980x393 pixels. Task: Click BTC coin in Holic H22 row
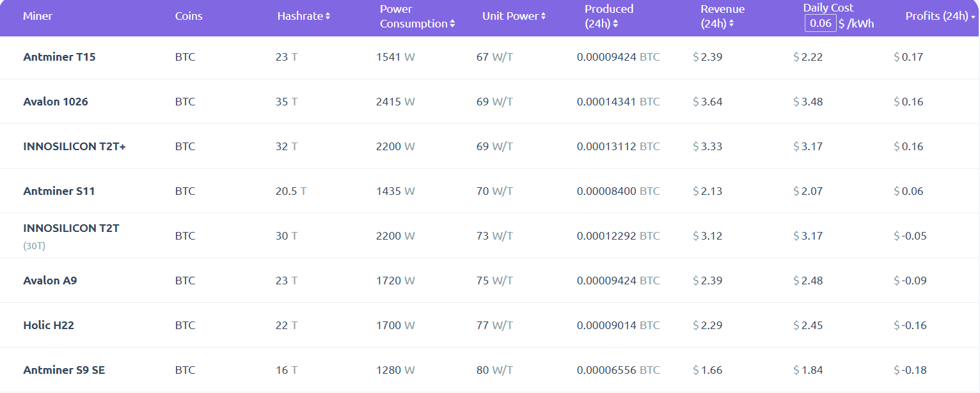coord(185,325)
